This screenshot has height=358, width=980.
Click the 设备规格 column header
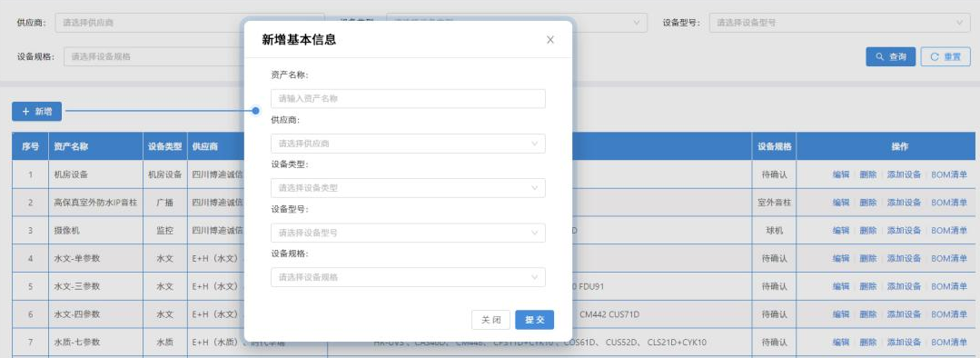775,147
